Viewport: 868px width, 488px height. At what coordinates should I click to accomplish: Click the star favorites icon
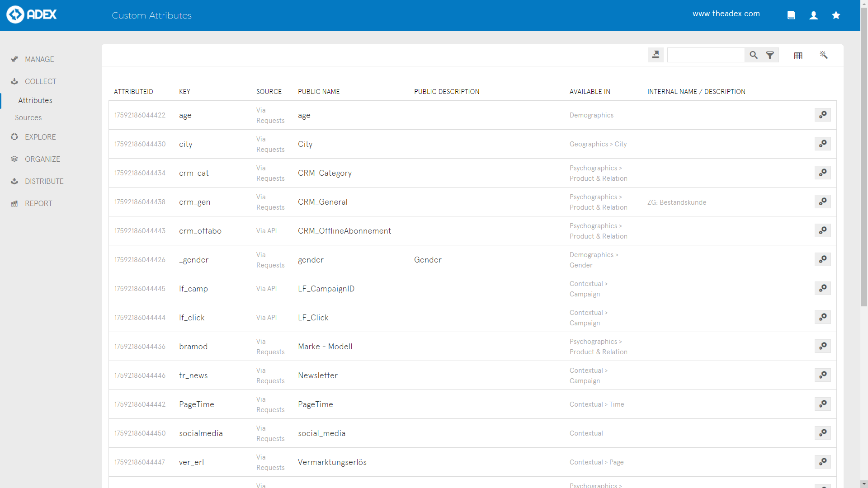pos(836,15)
